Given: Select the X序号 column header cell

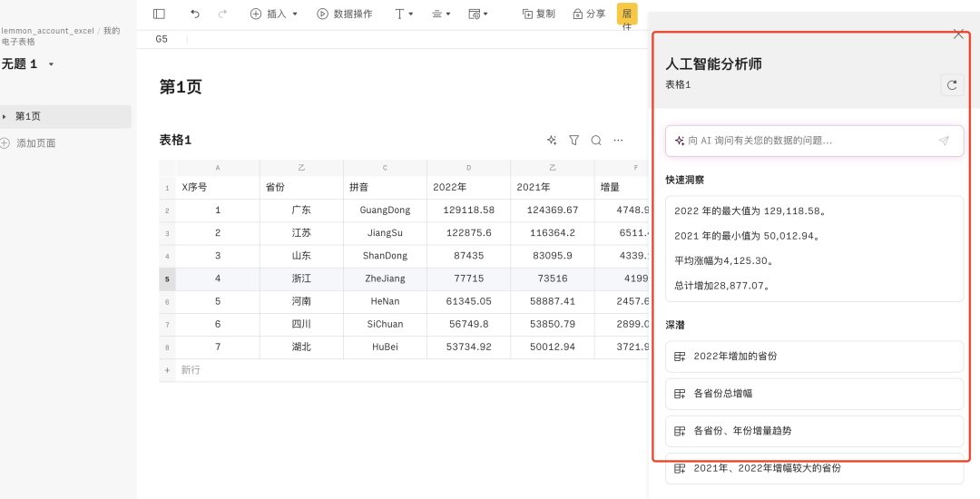Looking at the screenshot, I should pyautogui.click(x=218, y=188).
